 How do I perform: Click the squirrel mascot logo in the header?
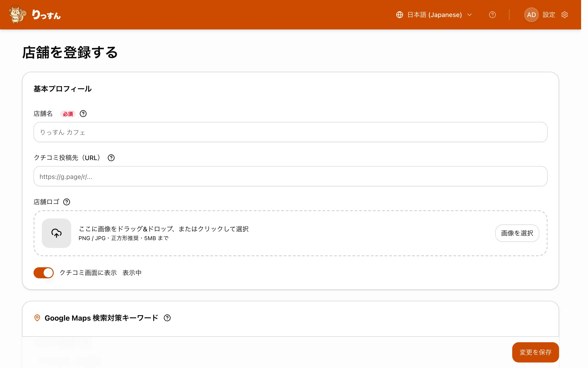point(17,14)
